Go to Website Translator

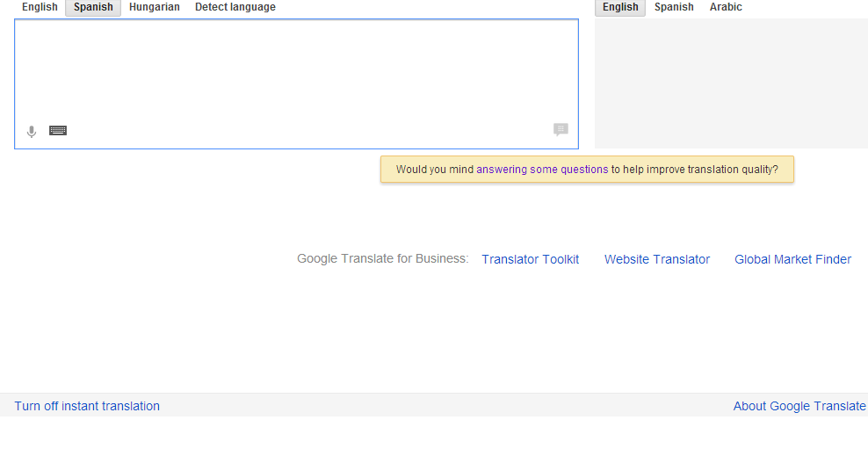tap(657, 259)
